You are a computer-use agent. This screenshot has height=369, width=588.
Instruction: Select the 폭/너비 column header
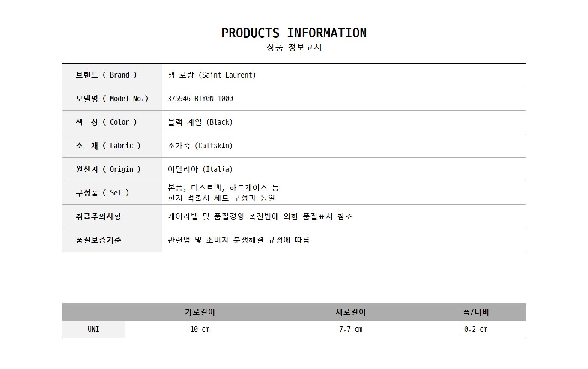click(476, 312)
